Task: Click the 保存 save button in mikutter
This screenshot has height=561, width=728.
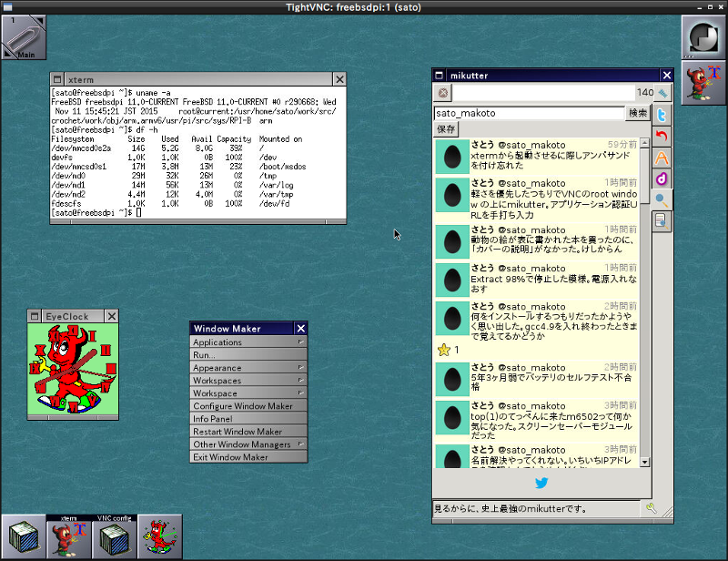Action: [446, 128]
